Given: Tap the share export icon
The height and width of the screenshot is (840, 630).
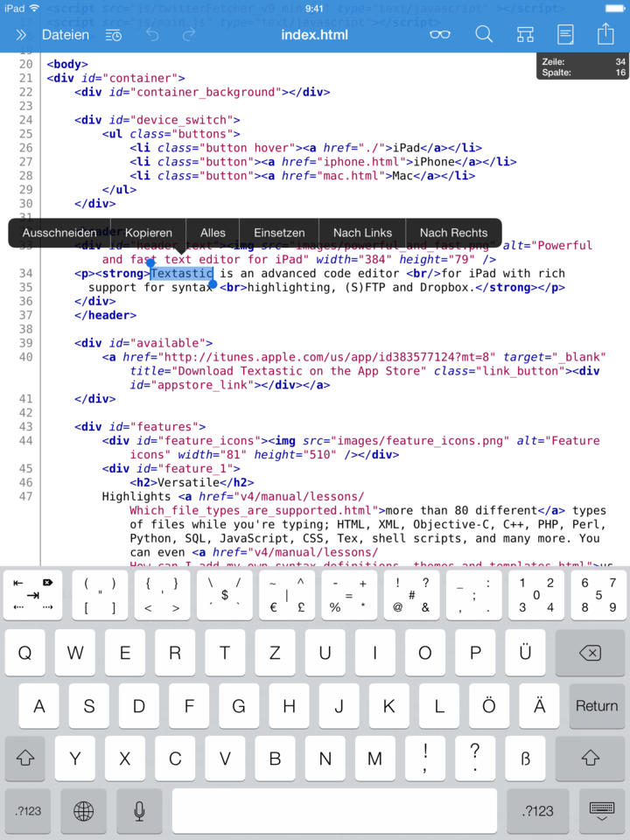Looking at the screenshot, I should [605, 34].
